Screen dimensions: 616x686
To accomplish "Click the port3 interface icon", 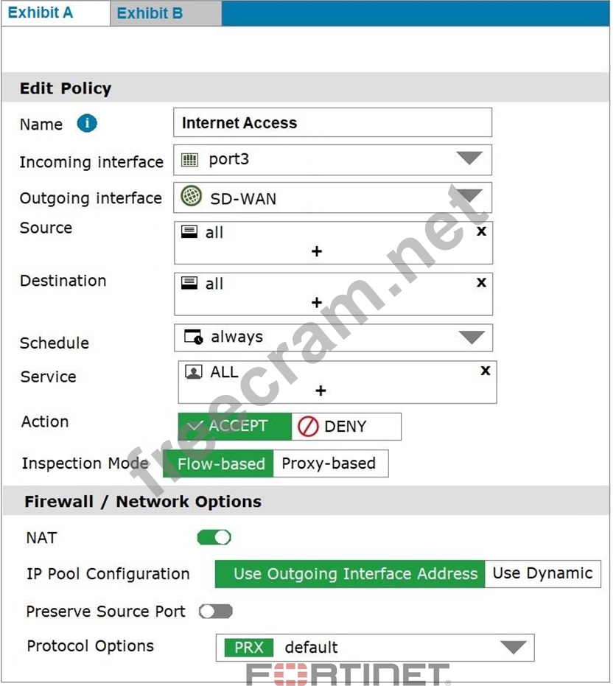I will click(x=190, y=160).
